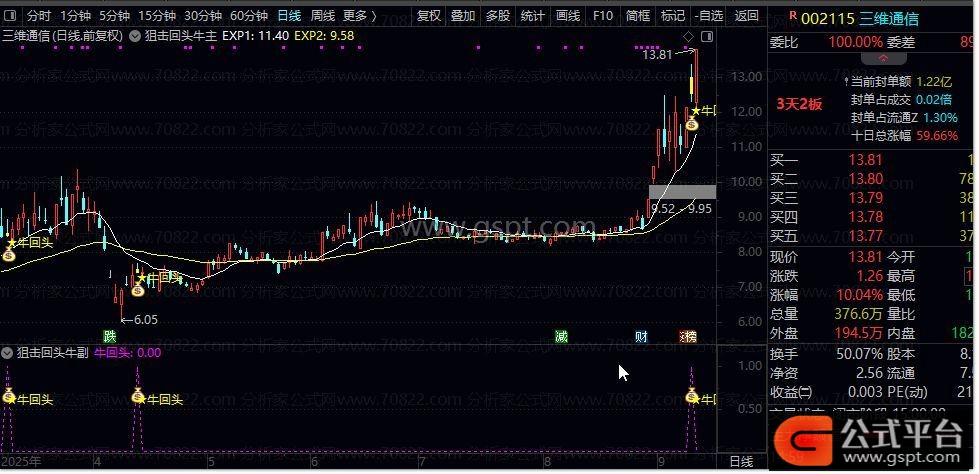
Task: Switch to the 周线 weekly tab
Action: (322, 16)
